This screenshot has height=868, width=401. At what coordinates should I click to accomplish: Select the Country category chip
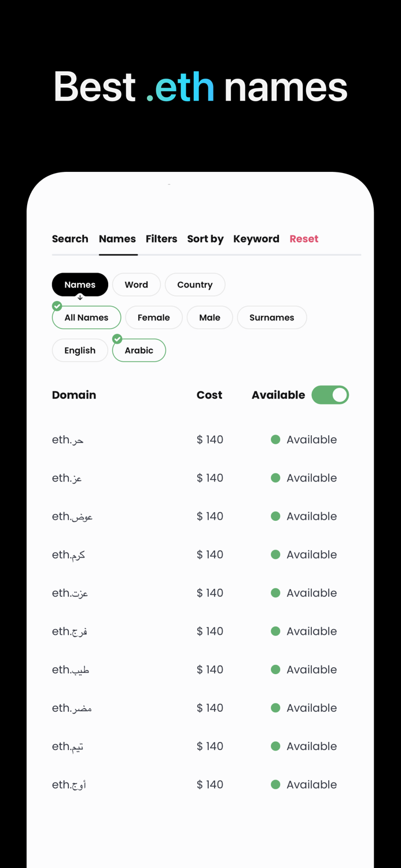195,284
